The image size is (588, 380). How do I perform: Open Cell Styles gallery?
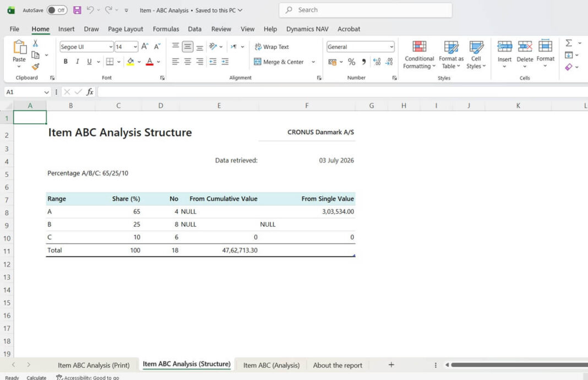pos(476,54)
